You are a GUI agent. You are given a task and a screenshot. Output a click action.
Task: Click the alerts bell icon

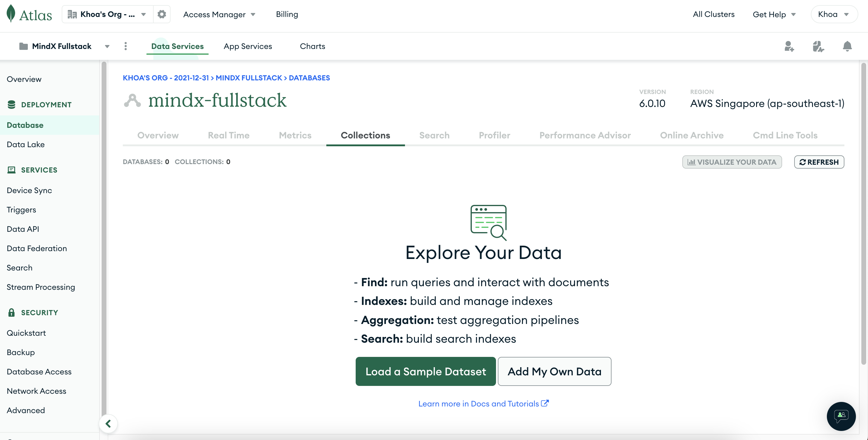pyautogui.click(x=847, y=46)
